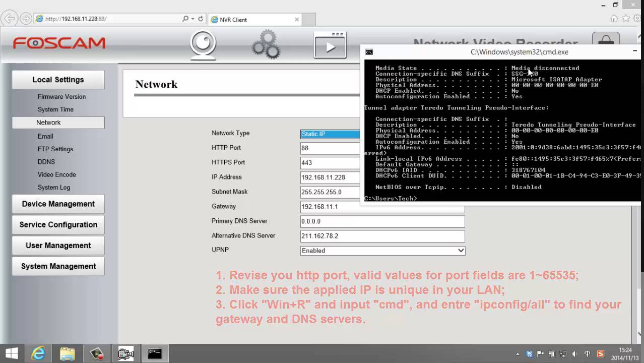Close the NVR Client tab
Viewport: 644px width, 363px height.
coord(297,20)
